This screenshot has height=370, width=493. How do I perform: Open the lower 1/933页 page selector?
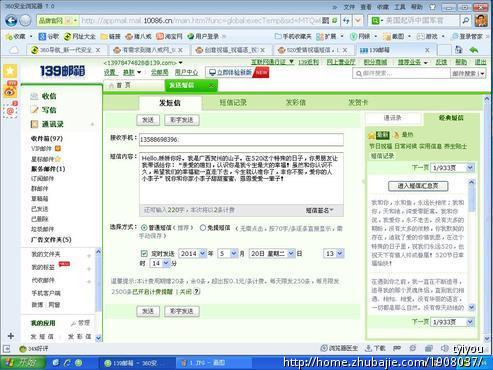452,322
